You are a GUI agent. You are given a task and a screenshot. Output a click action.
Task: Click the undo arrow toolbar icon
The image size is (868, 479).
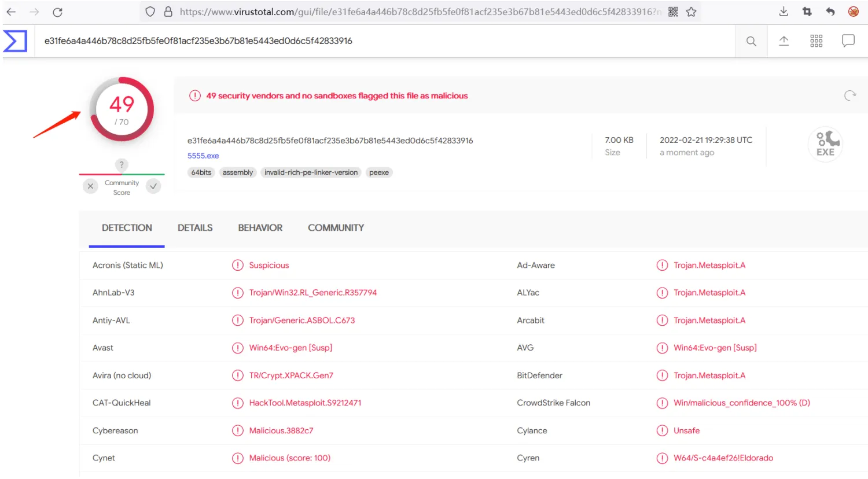tap(830, 12)
